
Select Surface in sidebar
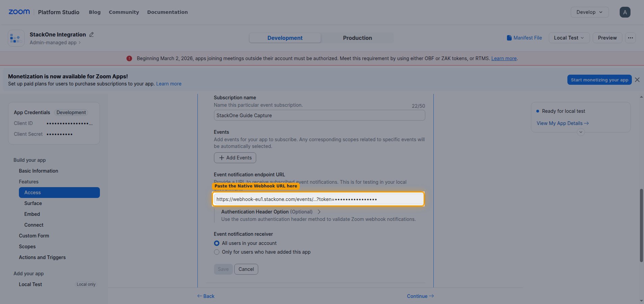click(x=33, y=203)
